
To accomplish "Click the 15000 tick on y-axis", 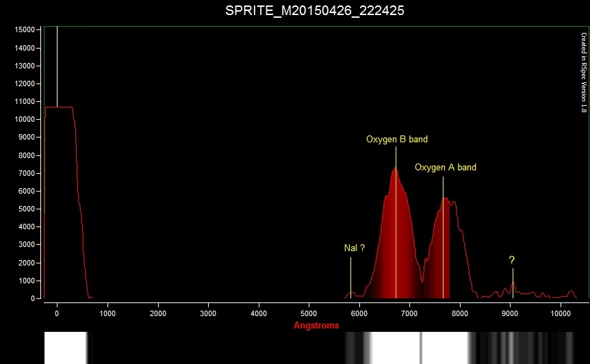I will [x=25, y=30].
